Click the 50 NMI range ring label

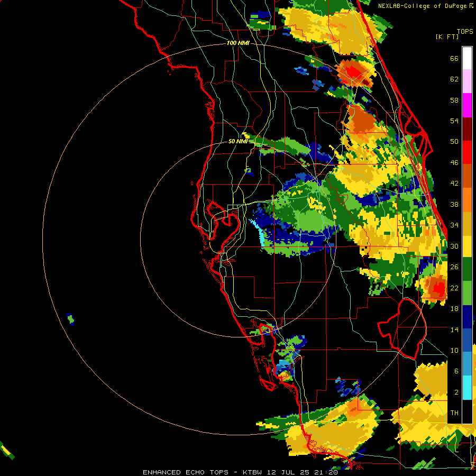click(x=238, y=141)
